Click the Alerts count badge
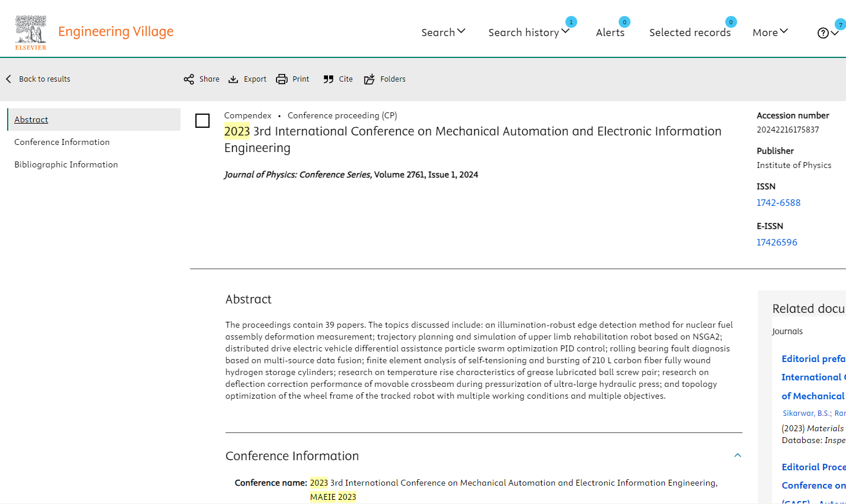 (x=625, y=22)
